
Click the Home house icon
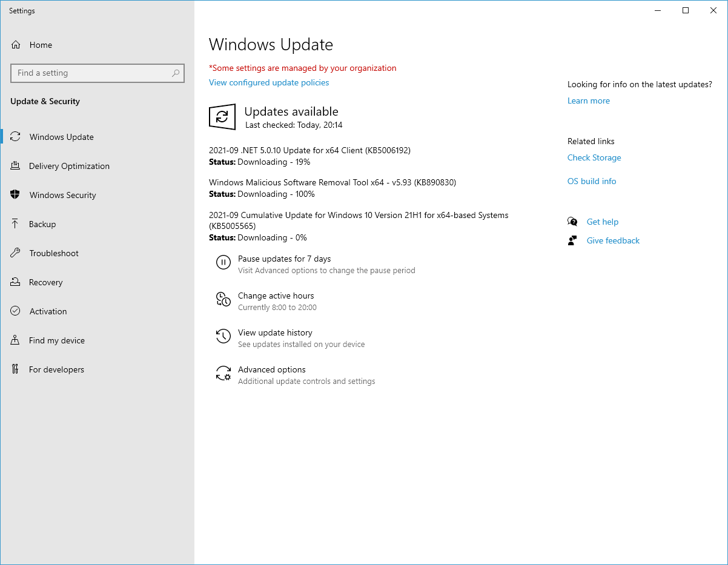point(16,45)
